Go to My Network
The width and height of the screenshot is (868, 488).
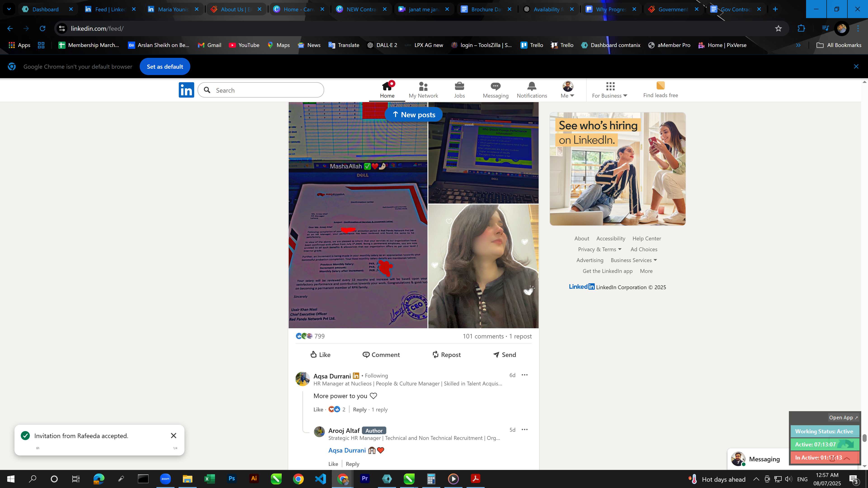tap(423, 90)
